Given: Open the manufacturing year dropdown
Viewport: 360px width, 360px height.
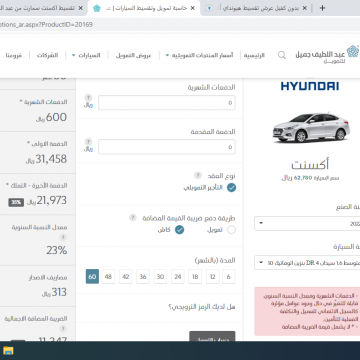Looking at the screenshot, I should pos(307,223).
